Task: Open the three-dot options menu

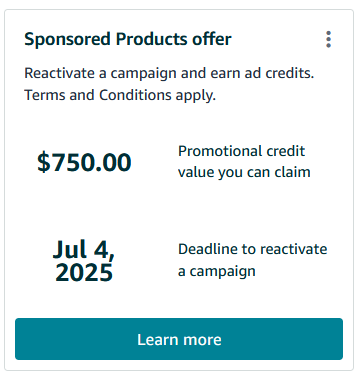Action: tap(328, 39)
